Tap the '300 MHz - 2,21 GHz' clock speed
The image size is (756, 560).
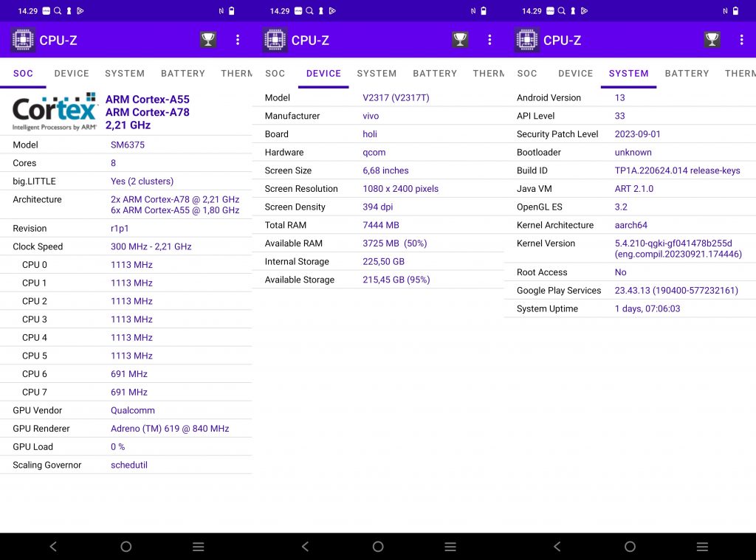coord(151,246)
